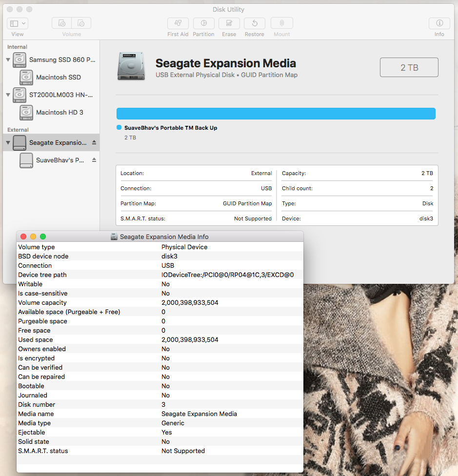Eject the Seagate Expansion disk
Screen dimensions: 458x476
coord(94,142)
